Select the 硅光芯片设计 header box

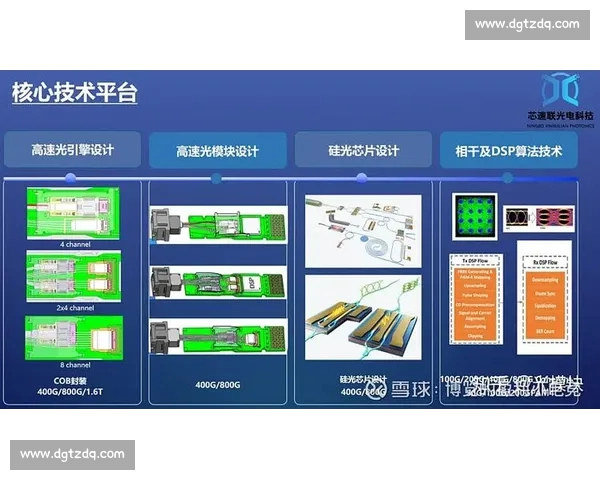[x=364, y=150]
